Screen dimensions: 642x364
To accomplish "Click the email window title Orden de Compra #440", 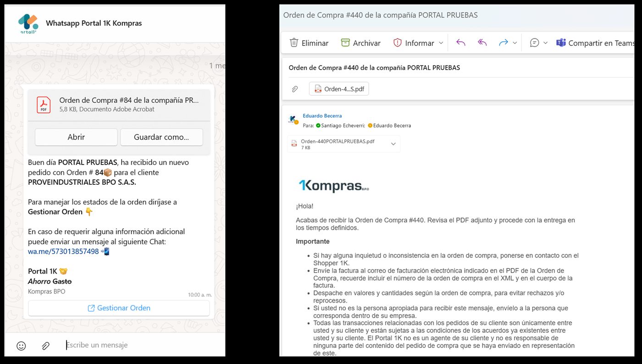I will pyautogui.click(x=381, y=15).
